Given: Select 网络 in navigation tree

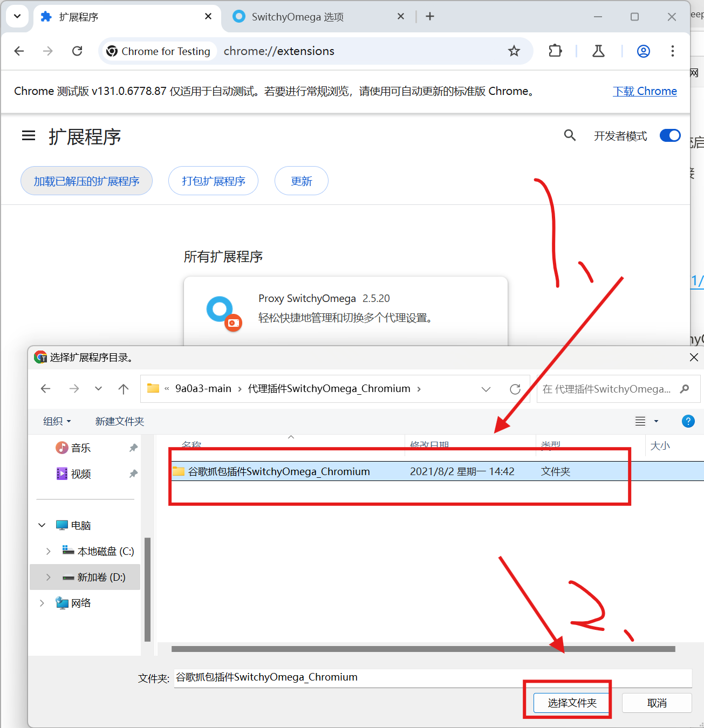Looking at the screenshot, I should tap(81, 603).
